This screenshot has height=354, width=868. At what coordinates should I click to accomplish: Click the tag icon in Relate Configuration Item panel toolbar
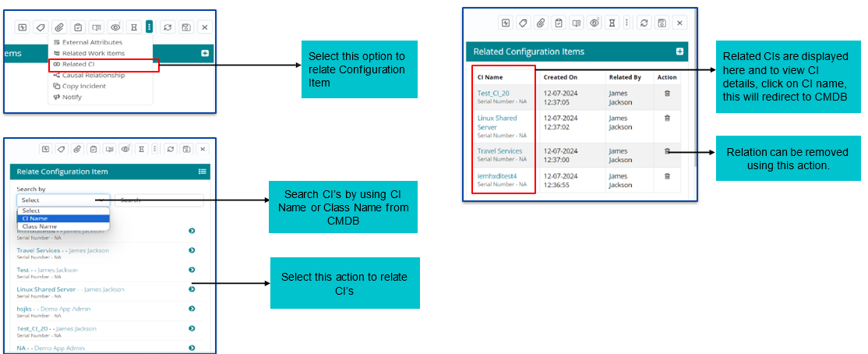(62, 149)
